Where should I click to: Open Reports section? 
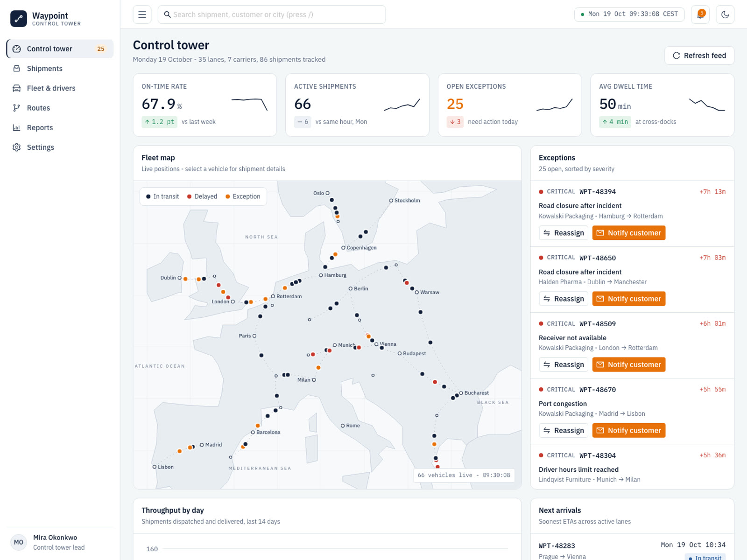pyautogui.click(x=60, y=127)
